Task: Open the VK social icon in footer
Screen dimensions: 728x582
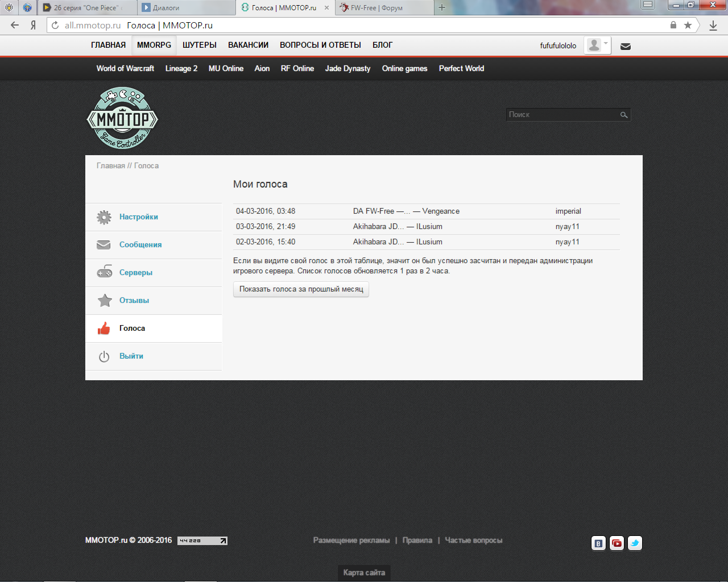Action: tap(598, 543)
